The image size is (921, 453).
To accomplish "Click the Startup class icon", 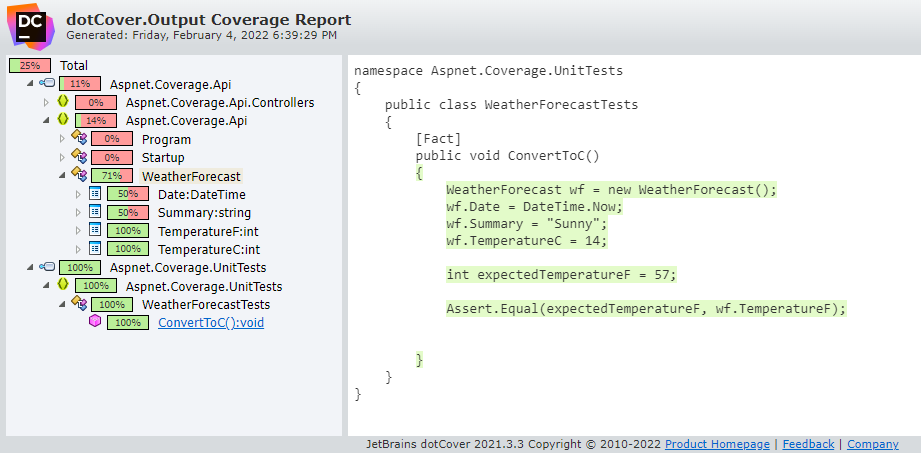I will (x=79, y=157).
